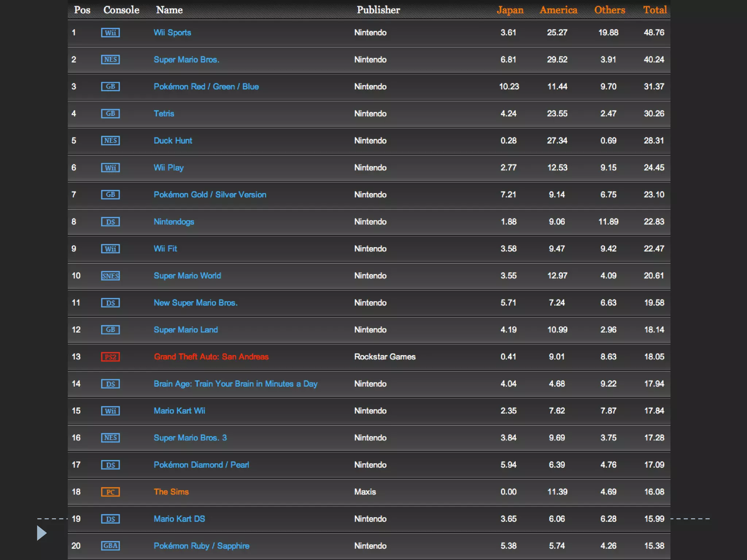Sort by the Total column header
Image resolution: width=747 pixels, height=560 pixels.
[x=655, y=10]
